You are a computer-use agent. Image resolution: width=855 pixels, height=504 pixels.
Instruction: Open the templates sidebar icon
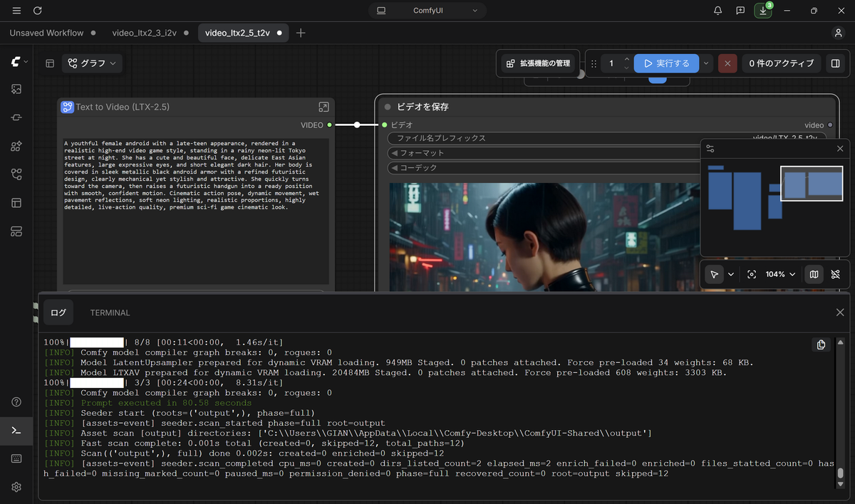click(16, 203)
